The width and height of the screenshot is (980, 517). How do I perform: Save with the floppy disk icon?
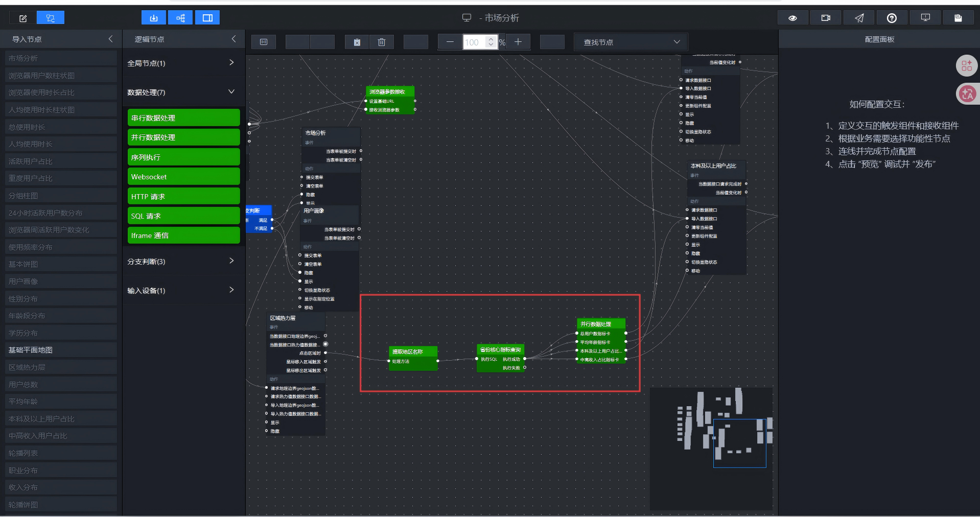point(958,18)
